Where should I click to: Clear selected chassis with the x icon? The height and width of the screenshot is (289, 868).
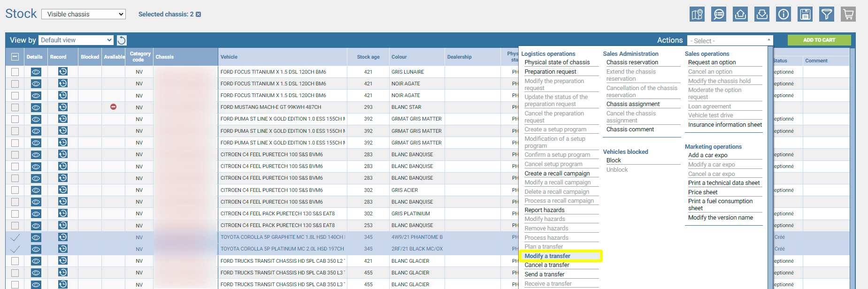[198, 15]
